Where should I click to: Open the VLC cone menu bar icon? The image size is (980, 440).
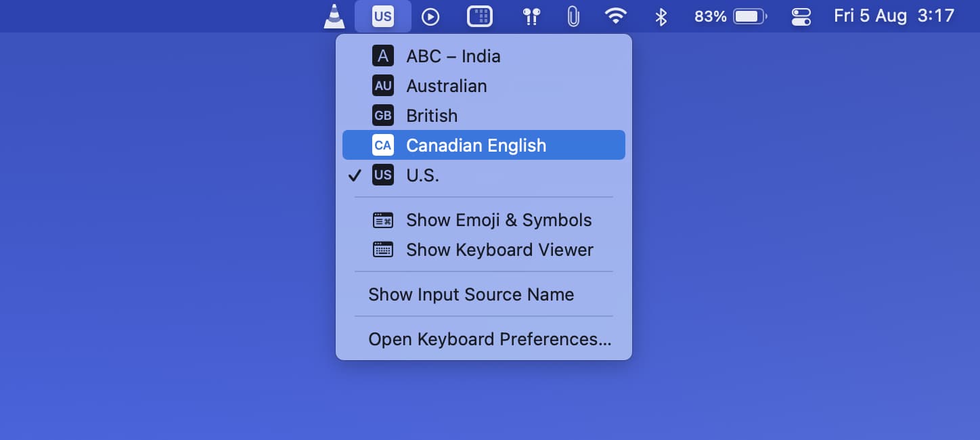[334, 16]
